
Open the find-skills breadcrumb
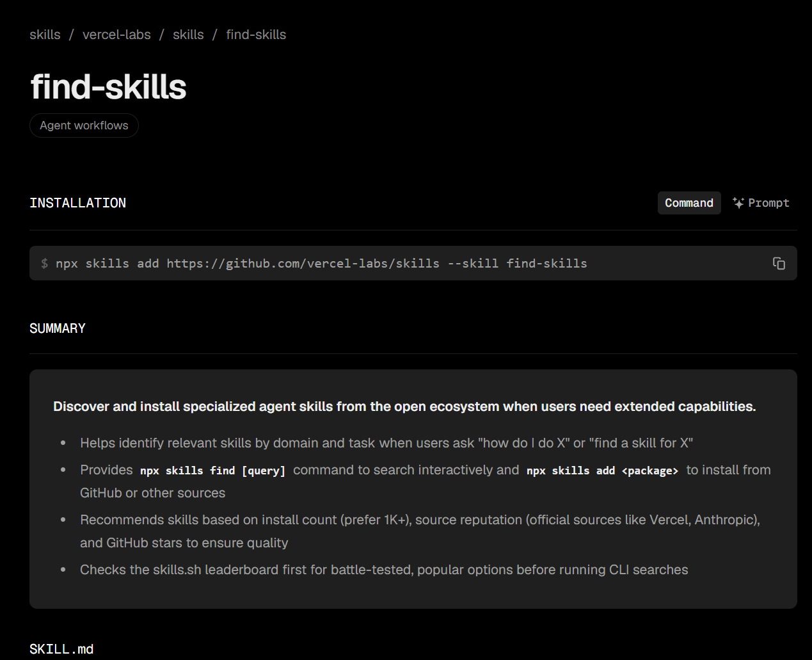pos(256,35)
